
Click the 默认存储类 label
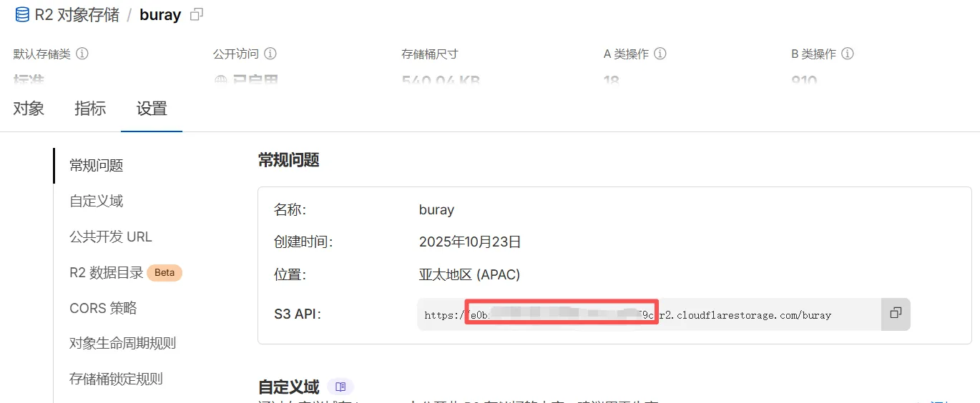pos(41,54)
